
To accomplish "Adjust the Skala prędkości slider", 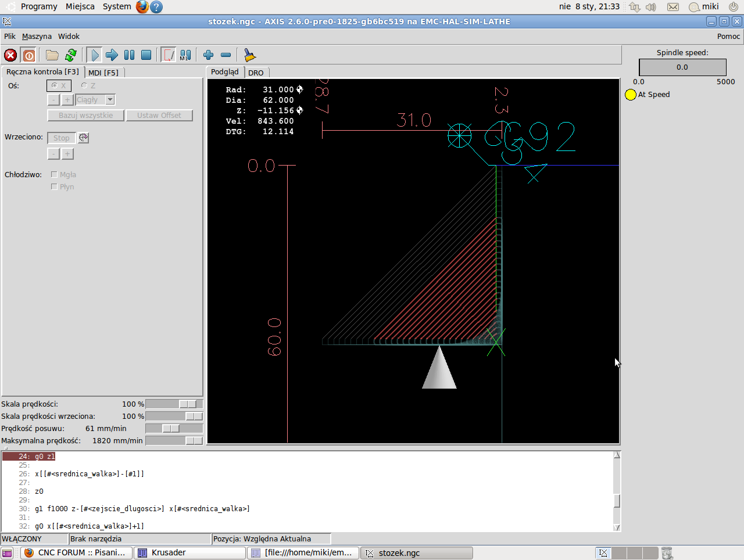I will point(174,404).
